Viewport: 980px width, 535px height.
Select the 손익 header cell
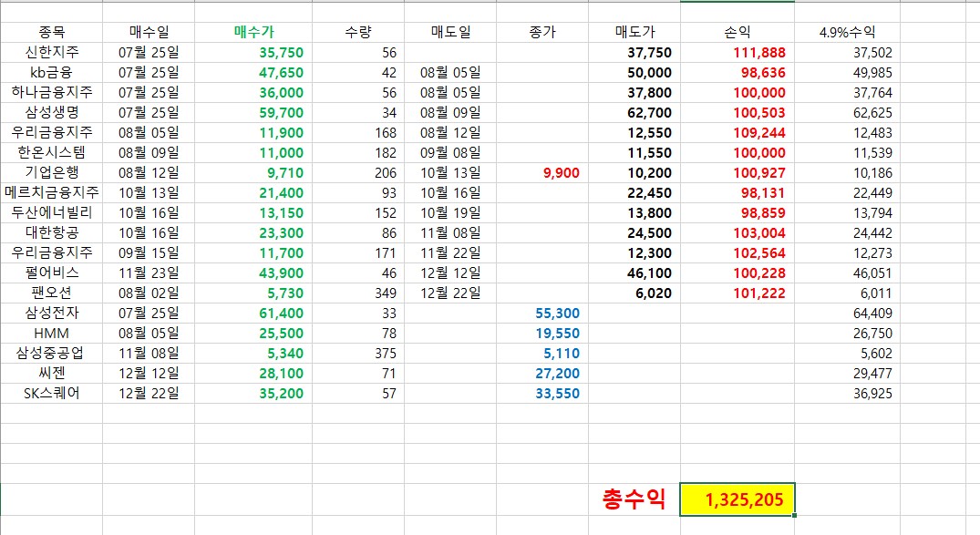(x=738, y=32)
